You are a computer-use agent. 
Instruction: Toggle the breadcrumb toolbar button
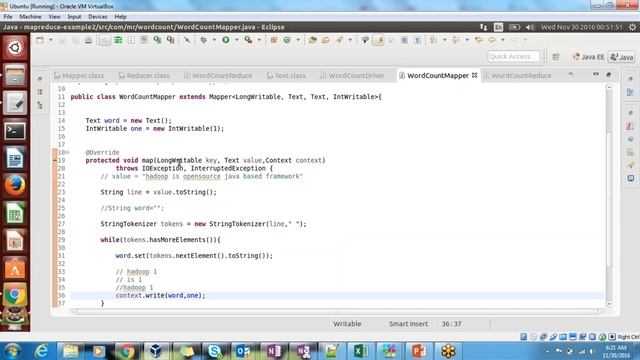tap(365, 40)
